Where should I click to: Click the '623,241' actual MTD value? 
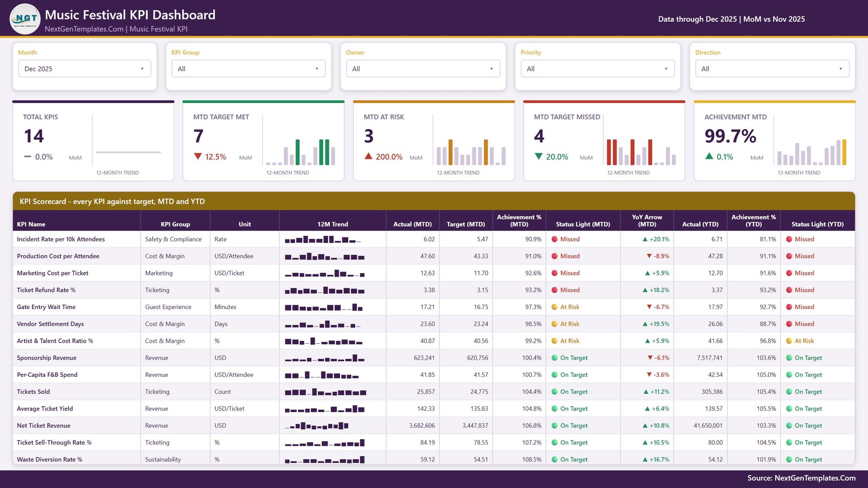point(424,358)
